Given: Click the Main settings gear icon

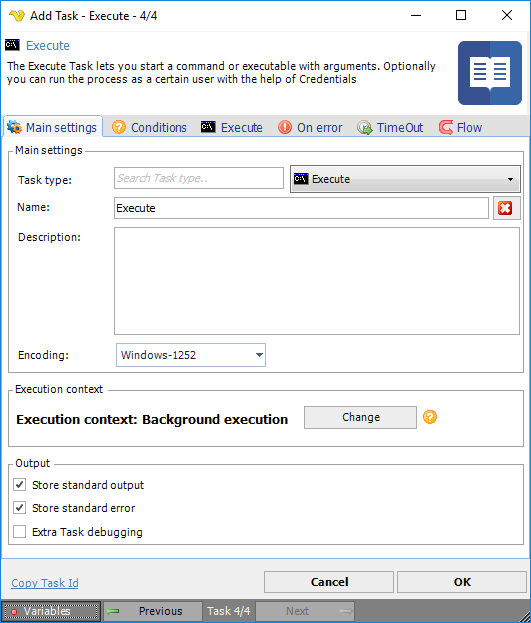Looking at the screenshot, I should coord(14,127).
